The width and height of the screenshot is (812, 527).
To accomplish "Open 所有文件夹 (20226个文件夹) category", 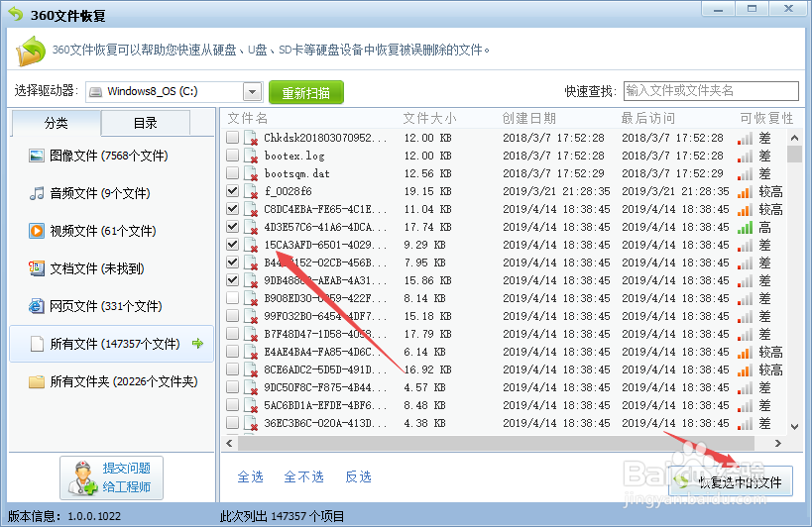I will (x=111, y=381).
